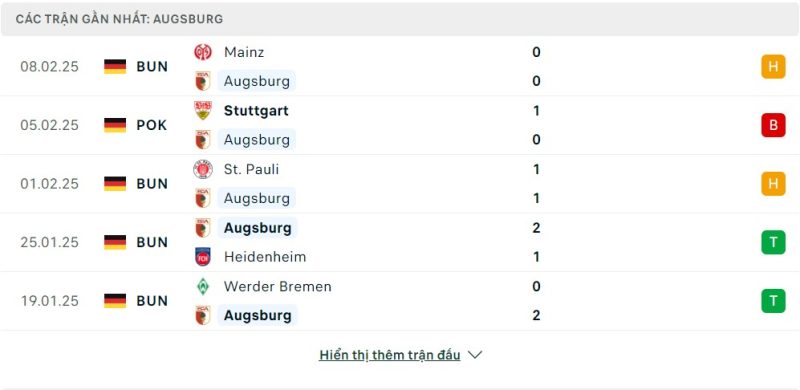The image size is (800, 390).
Task: Click German flag in the 05.02.25 POK row
Action: click(115, 125)
